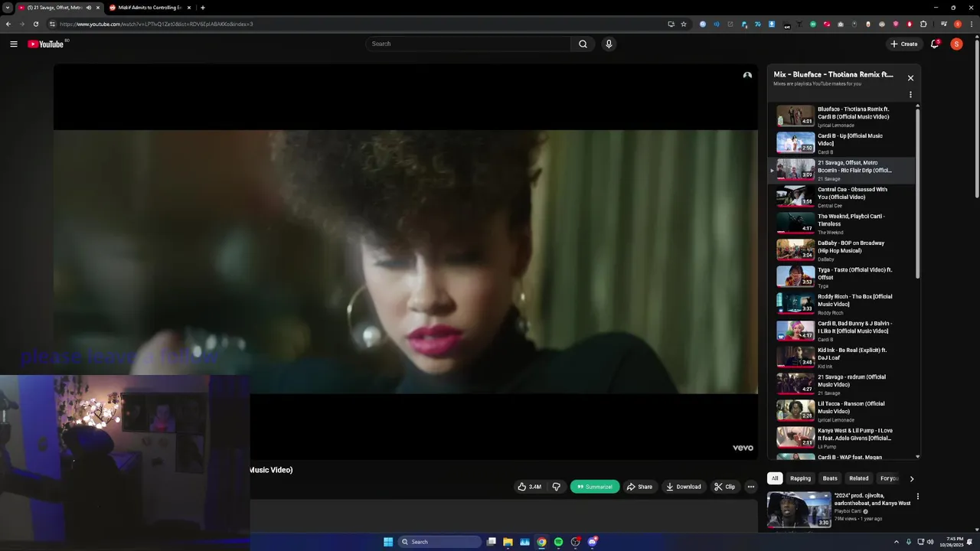Click the browser address bar URL
980x551 pixels.
(156, 24)
